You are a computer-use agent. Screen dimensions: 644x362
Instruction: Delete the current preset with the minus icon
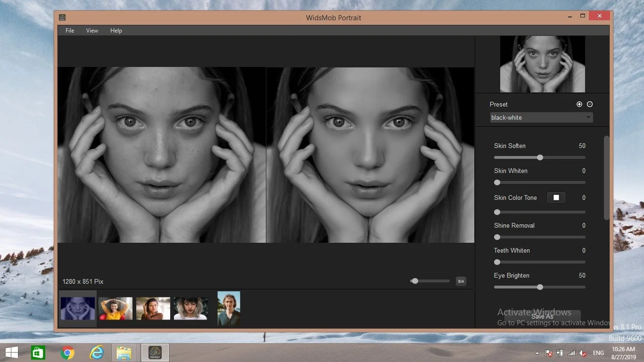pos(590,104)
